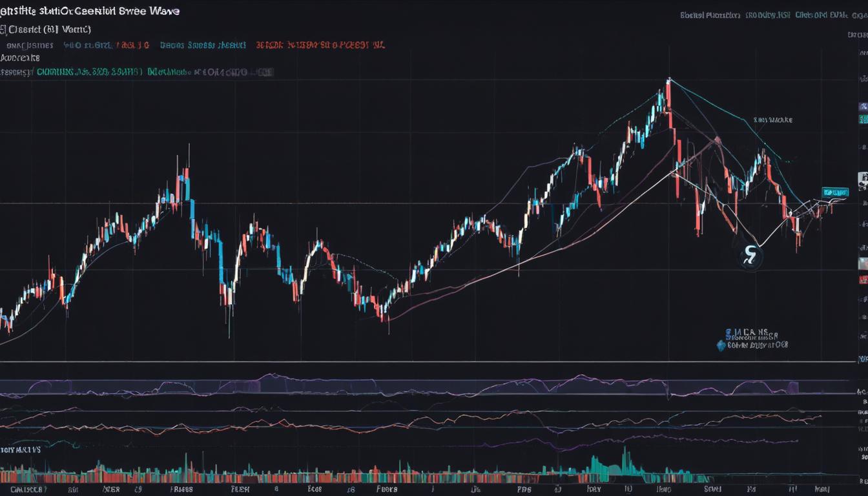This screenshot has width=868, height=496.
Task: Click the purple shaded oscillator band
Action: click(413, 387)
